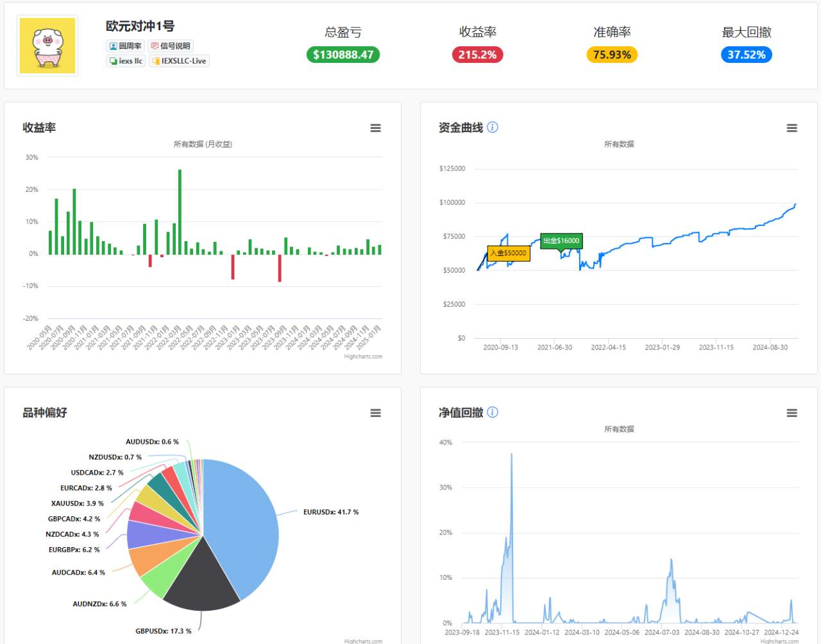
Task: Click the 2024-12-24 drawdown axis label
Action: 781,632
